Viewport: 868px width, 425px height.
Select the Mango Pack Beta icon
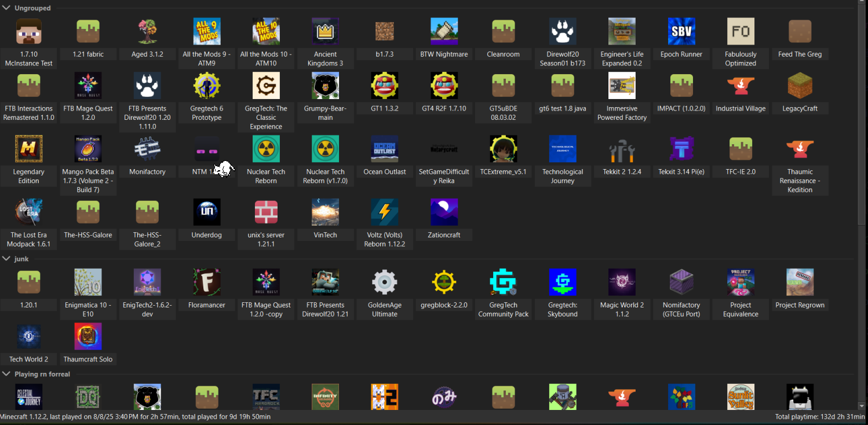coord(88,149)
